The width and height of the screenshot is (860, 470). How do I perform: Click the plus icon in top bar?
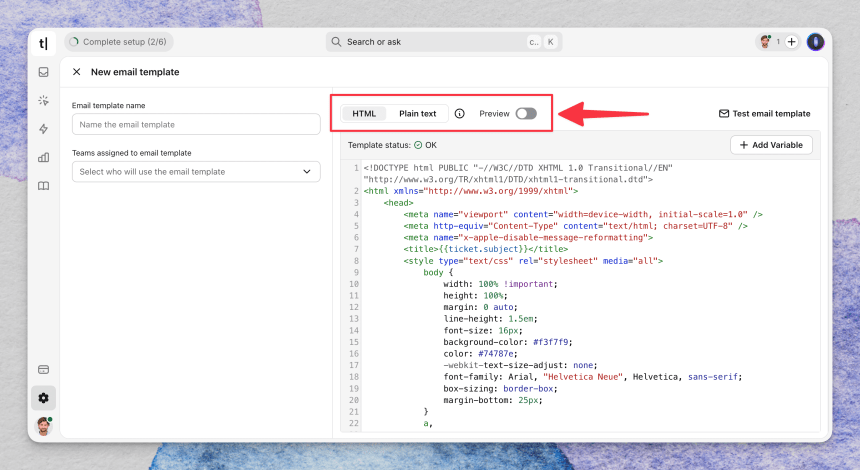(791, 42)
